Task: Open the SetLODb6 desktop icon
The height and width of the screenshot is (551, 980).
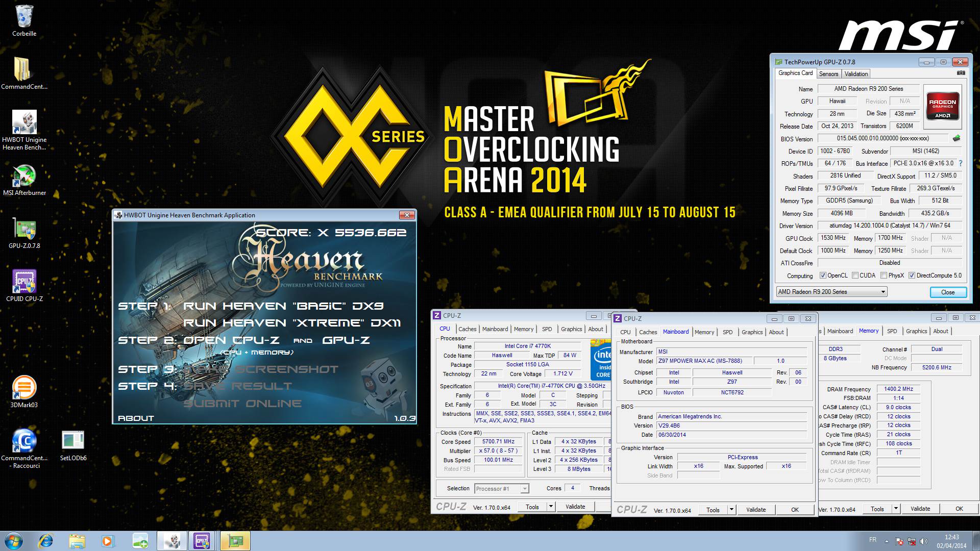Action: tap(73, 445)
